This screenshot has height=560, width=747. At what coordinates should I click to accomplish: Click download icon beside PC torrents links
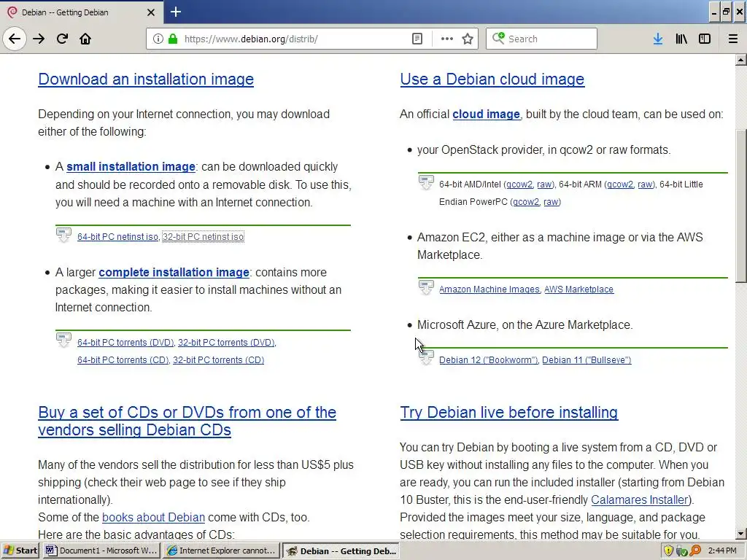(64, 340)
